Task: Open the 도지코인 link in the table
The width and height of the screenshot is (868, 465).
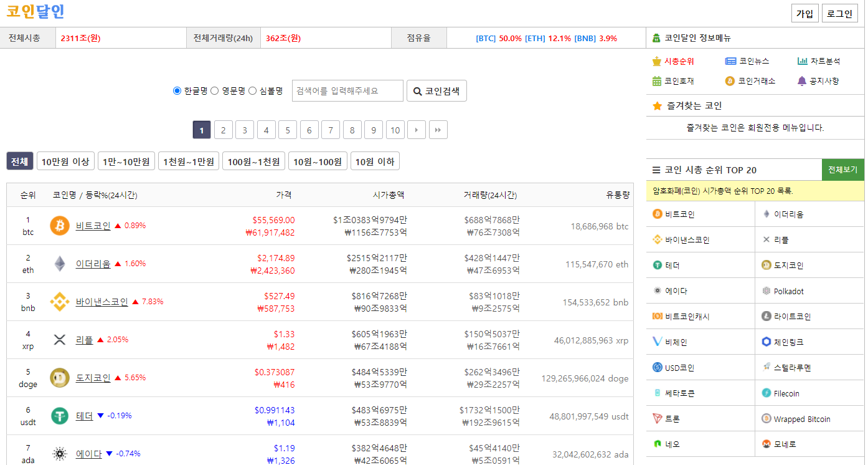Action: (93, 378)
